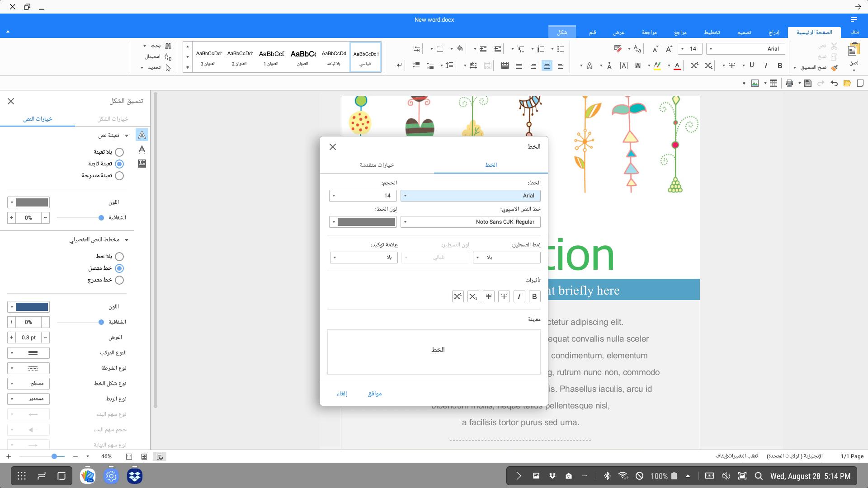The image size is (868, 488).
Task: Collapse مخطط النص التفصيلي section
Action: click(x=127, y=240)
